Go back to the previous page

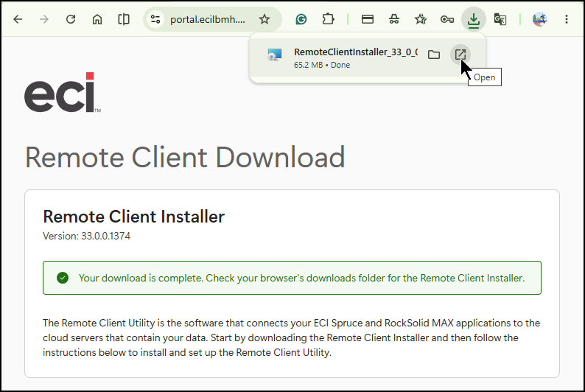click(x=18, y=19)
